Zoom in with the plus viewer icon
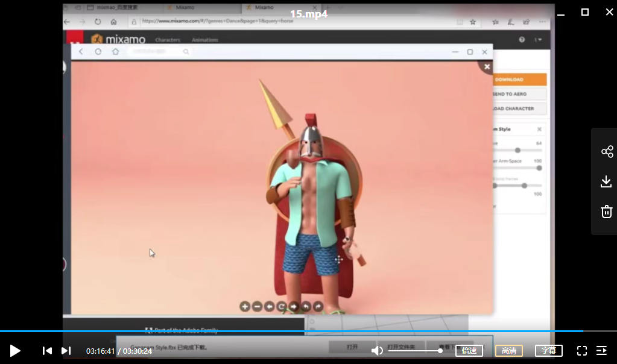This screenshot has width=617, height=364. click(x=245, y=307)
